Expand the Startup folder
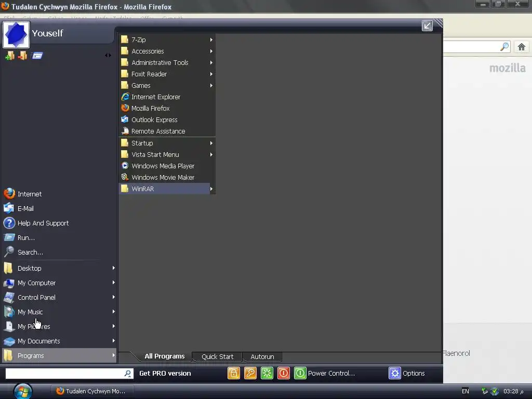532x399 pixels. tap(167, 143)
